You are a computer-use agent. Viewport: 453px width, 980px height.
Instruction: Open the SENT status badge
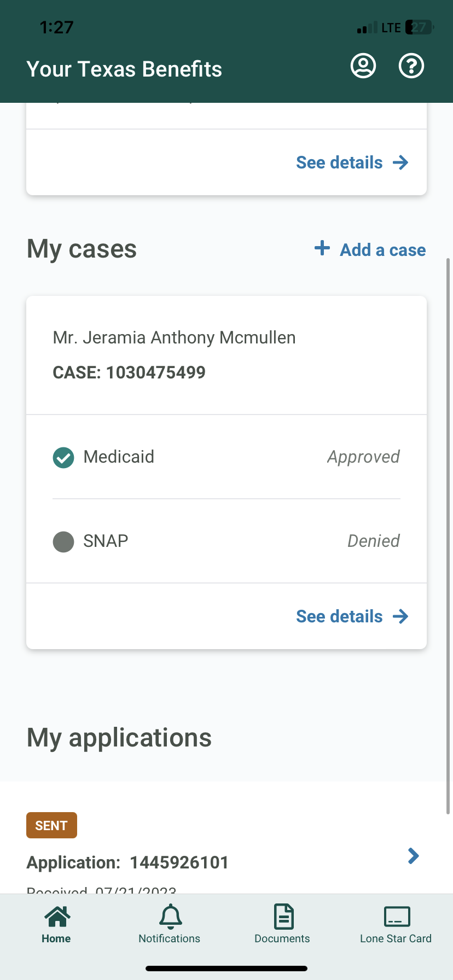pos(51,825)
